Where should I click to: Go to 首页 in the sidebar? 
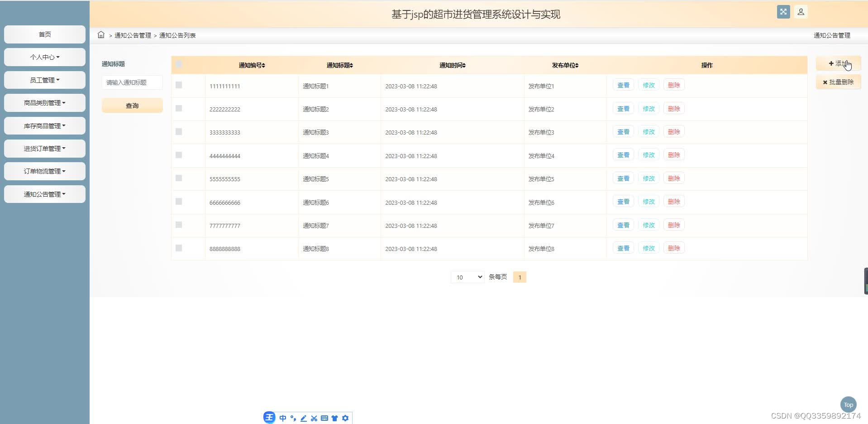pyautogui.click(x=45, y=34)
